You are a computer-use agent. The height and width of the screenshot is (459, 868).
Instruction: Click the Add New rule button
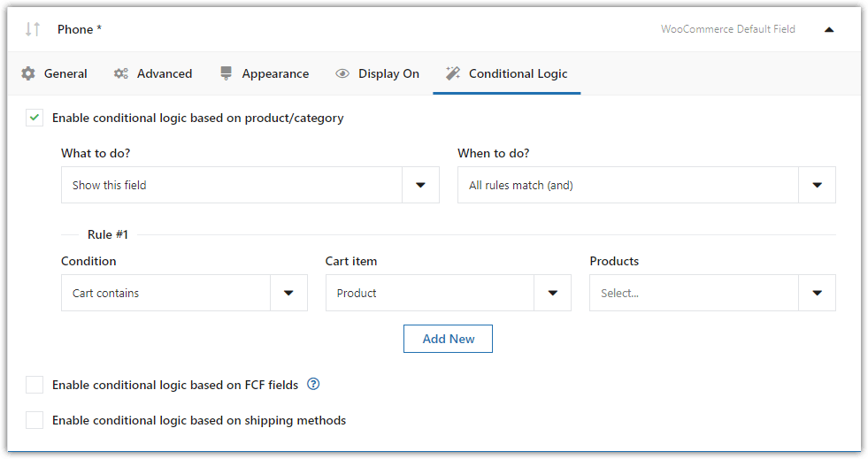pyautogui.click(x=448, y=339)
